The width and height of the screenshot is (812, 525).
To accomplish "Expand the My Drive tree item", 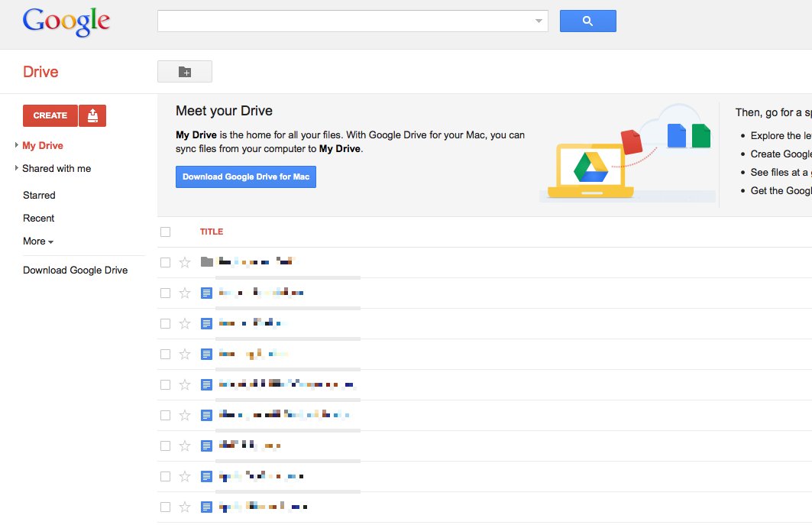I will [x=16, y=145].
